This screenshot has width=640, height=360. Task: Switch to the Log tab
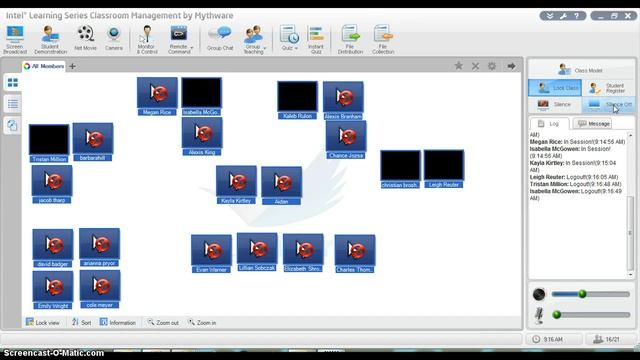point(549,123)
